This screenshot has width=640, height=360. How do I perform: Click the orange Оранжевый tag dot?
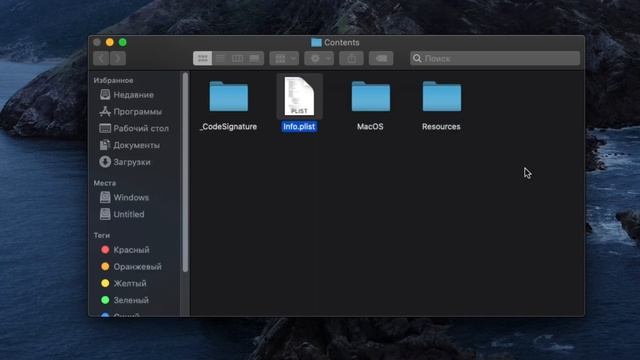point(105,266)
